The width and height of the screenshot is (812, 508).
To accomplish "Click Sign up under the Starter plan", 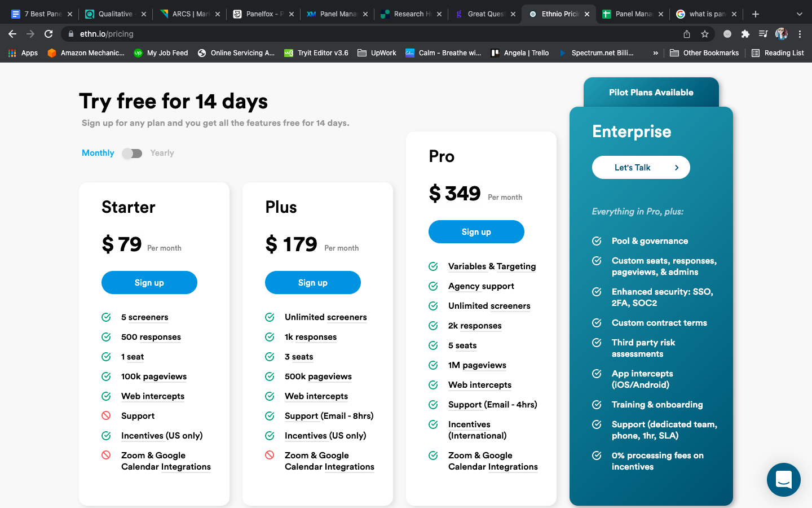I will click(149, 283).
